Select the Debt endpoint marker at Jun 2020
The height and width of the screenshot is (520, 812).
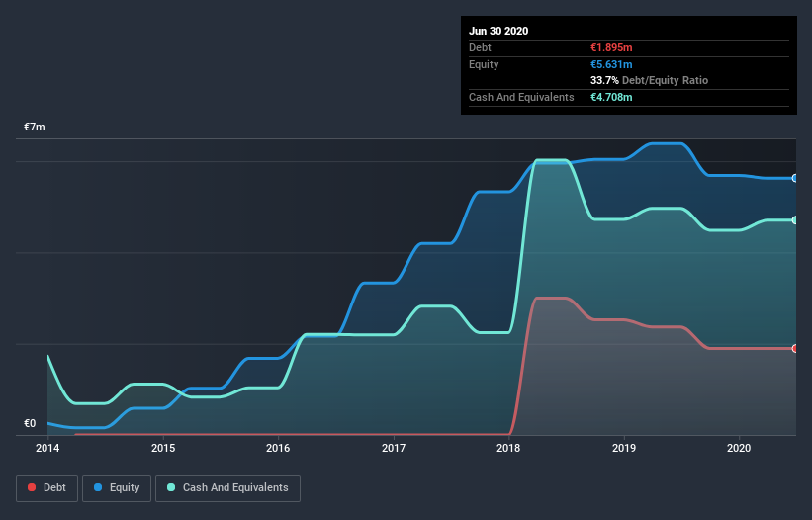(x=795, y=348)
